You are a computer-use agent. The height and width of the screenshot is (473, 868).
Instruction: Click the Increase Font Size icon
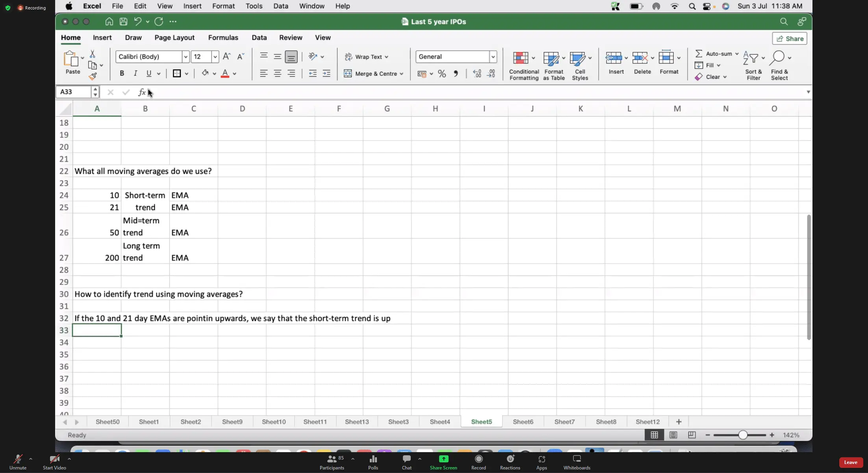pyautogui.click(x=226, y=57)
